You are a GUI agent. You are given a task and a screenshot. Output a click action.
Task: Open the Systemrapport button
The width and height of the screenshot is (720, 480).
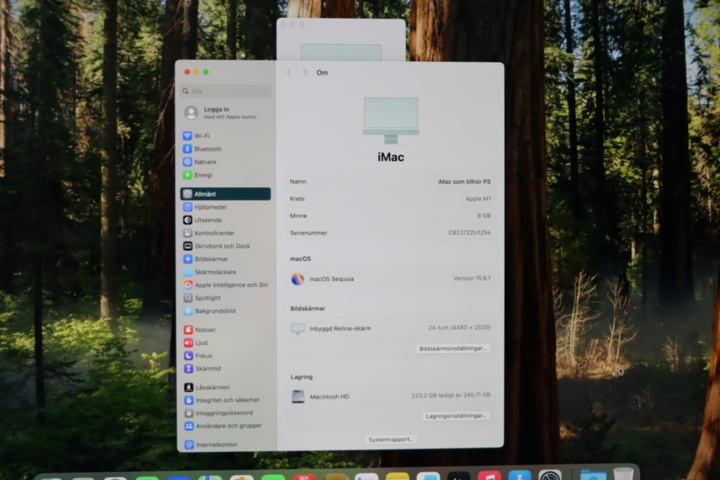coord(391,440)
